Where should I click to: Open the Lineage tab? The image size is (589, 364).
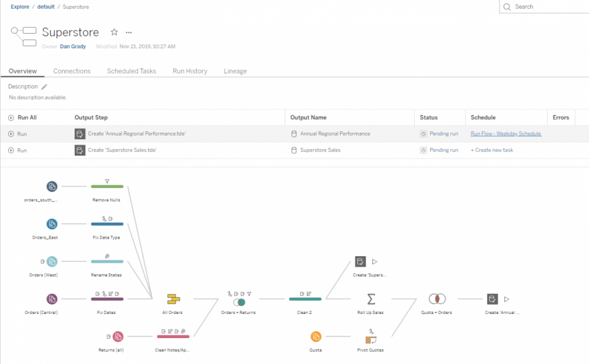pos(235,71)
